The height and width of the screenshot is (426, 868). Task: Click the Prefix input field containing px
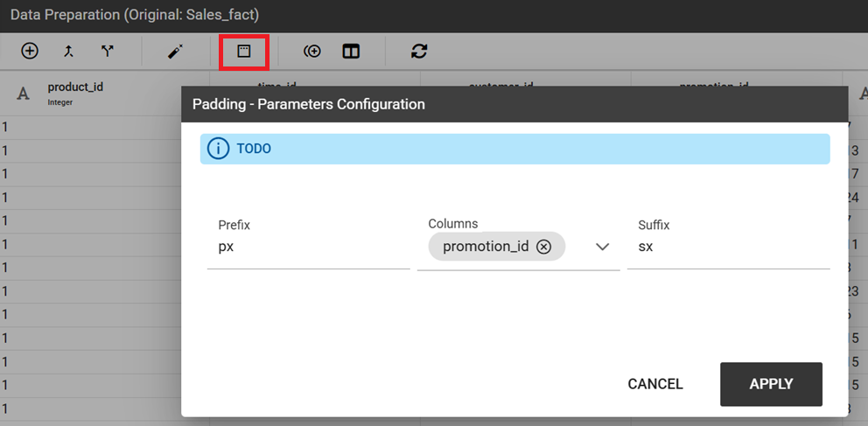(x=308, y=247)
